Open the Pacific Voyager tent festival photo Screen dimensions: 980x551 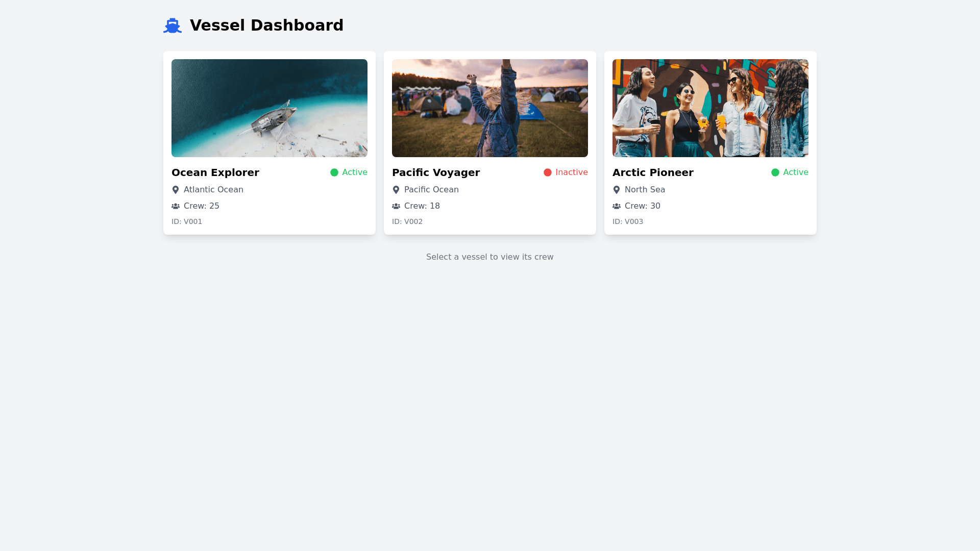(490, 108)
